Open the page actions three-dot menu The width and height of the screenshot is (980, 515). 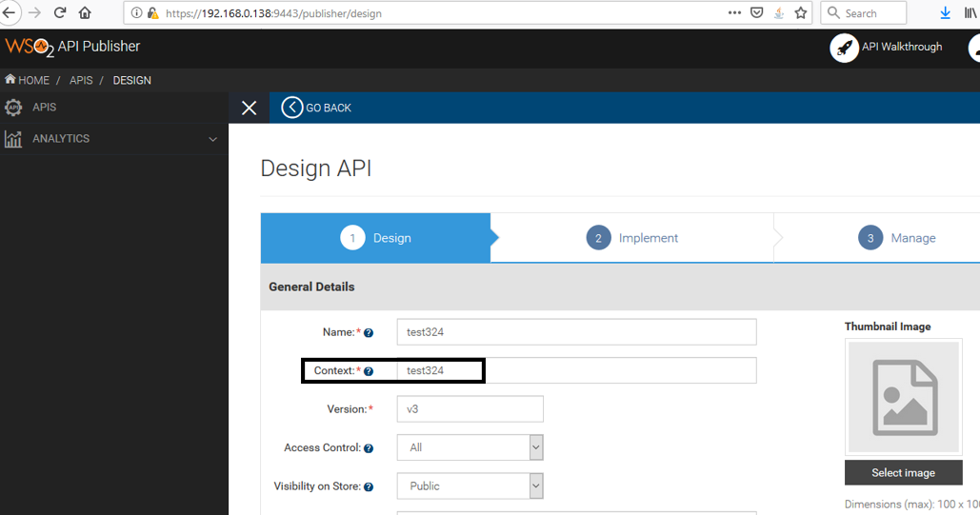pos(734,13)
